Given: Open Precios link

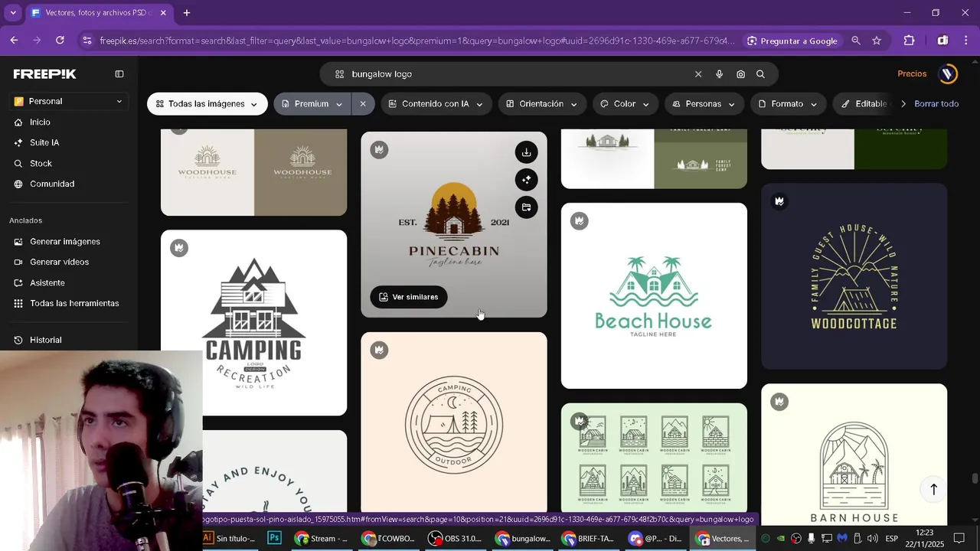Looking at the screenshot, I should [912, 73].
